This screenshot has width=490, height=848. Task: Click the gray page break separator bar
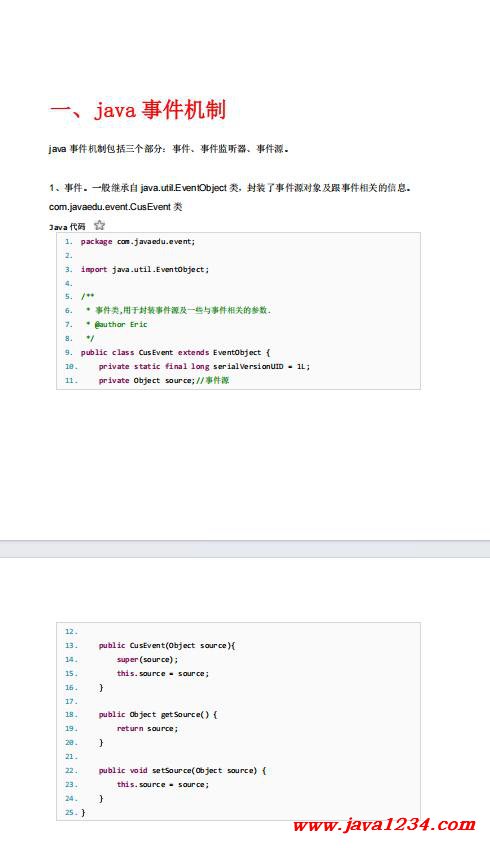(x=245, y=548)
